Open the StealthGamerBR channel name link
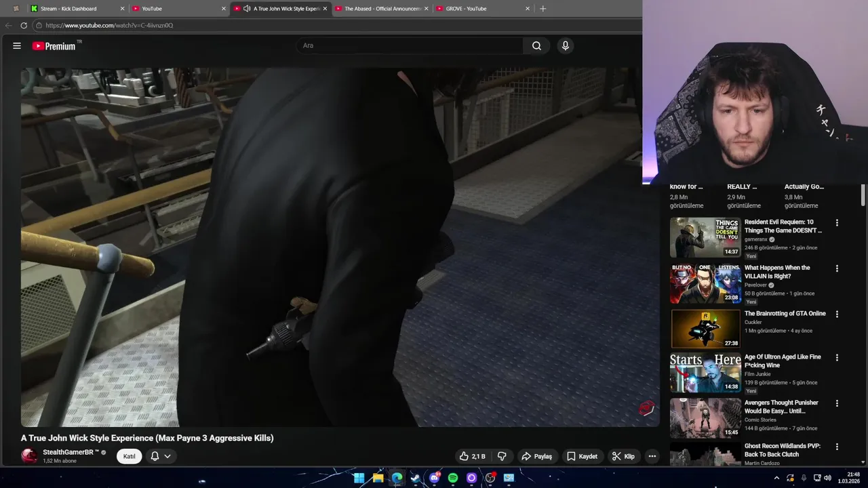The height and width of the screenshot is (488, 868). pyautogui.click(x=71, y=452)
